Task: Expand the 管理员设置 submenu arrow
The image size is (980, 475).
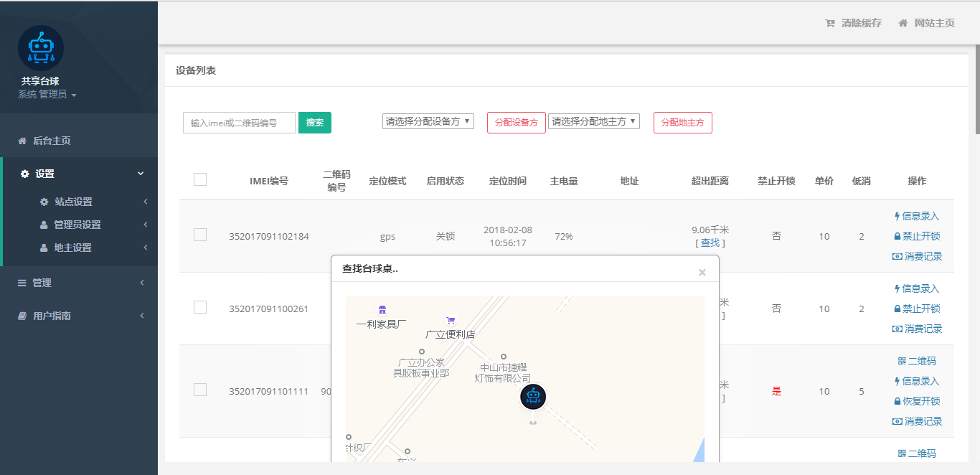Action: (x=145, y=225)
